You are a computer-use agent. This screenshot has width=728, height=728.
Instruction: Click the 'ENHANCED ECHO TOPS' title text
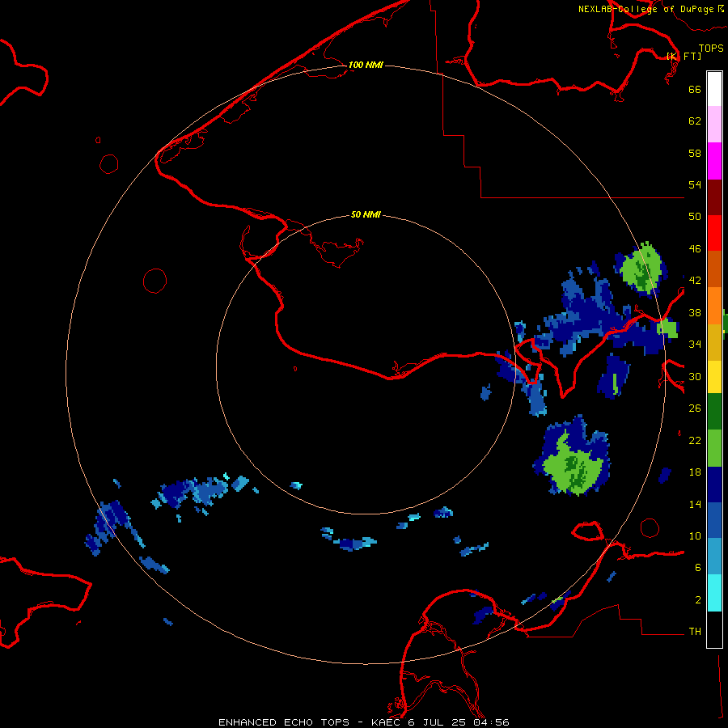284,722
